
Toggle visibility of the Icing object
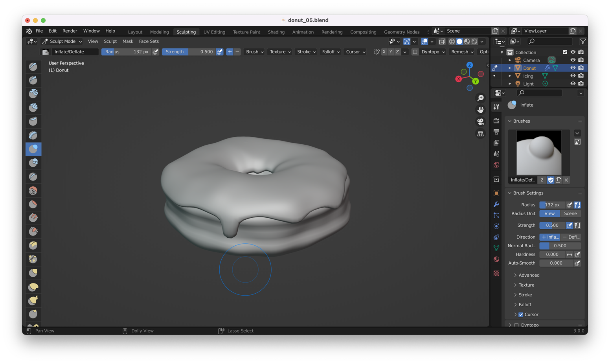[x=573, y=75]
